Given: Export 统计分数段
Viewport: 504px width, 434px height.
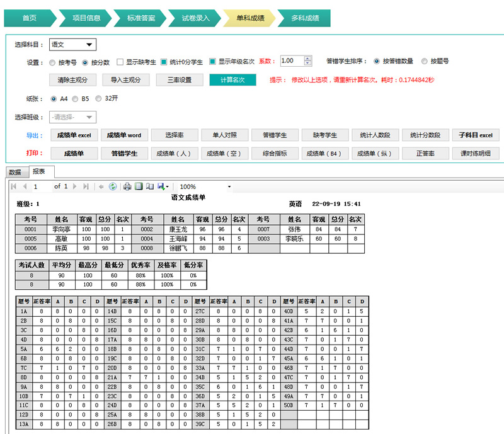Looking at the screenshot, I should (x=425, y=135).
